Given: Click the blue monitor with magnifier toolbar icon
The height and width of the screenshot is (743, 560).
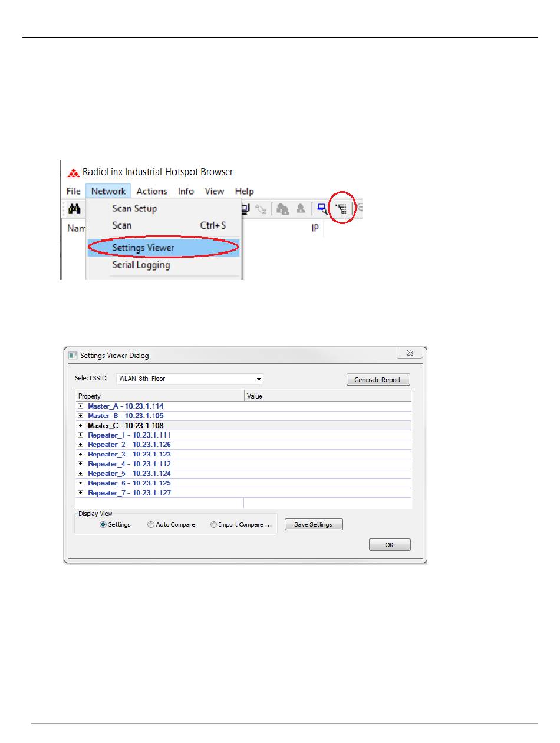Looking at the screenshot, I should click(x=322, y=208).
